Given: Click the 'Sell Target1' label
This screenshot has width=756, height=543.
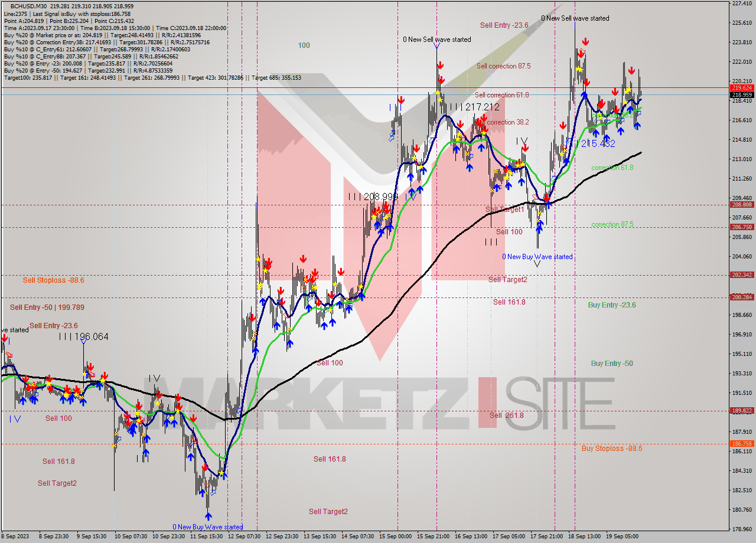Looking at the screenshot, I should pos(504,210).
